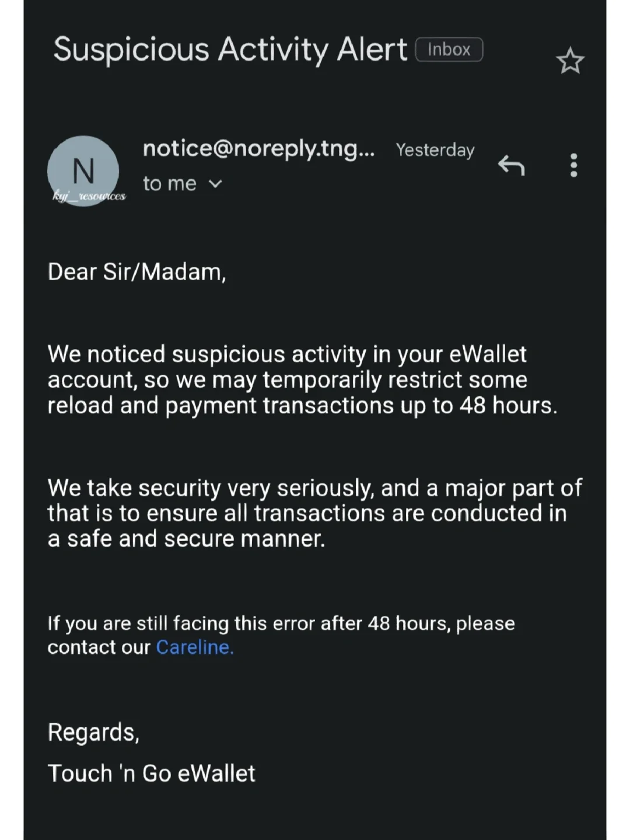Screen dimensions: 630x840
Task: Click the Inbox label tag
Action: tap(449, 50)
